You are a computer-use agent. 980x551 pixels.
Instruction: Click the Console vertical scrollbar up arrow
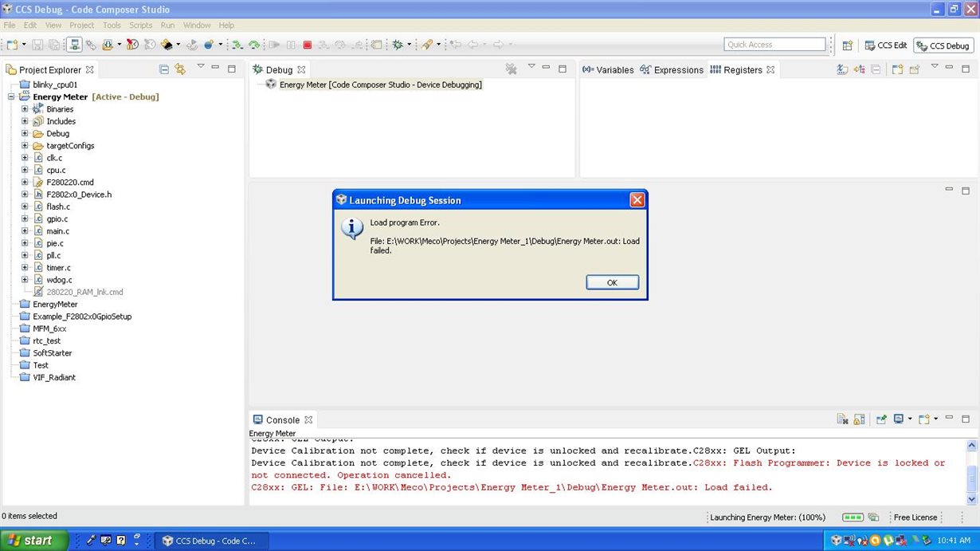point(972,445)
